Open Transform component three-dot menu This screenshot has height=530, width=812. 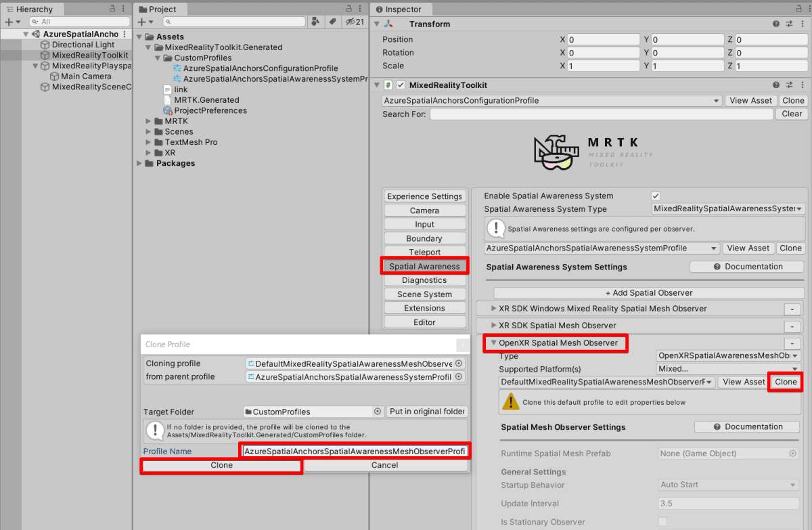click(x=801, y=24)
